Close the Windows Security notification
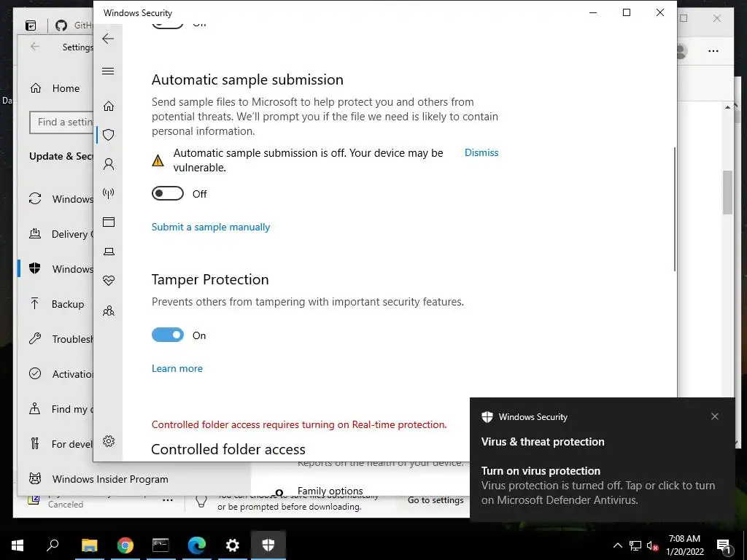Viewport: 747px width, 560px height. 715,416
